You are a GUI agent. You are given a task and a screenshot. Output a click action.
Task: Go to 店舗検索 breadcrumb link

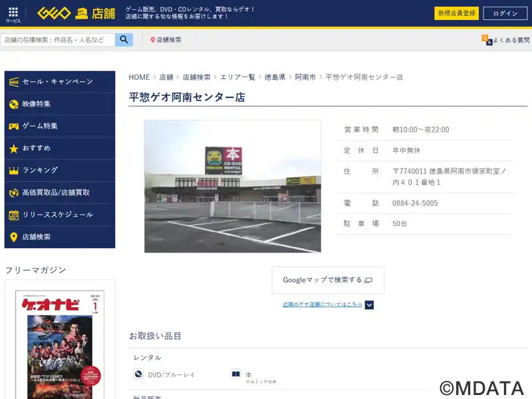pyautogui.click(x=196, y=77)
